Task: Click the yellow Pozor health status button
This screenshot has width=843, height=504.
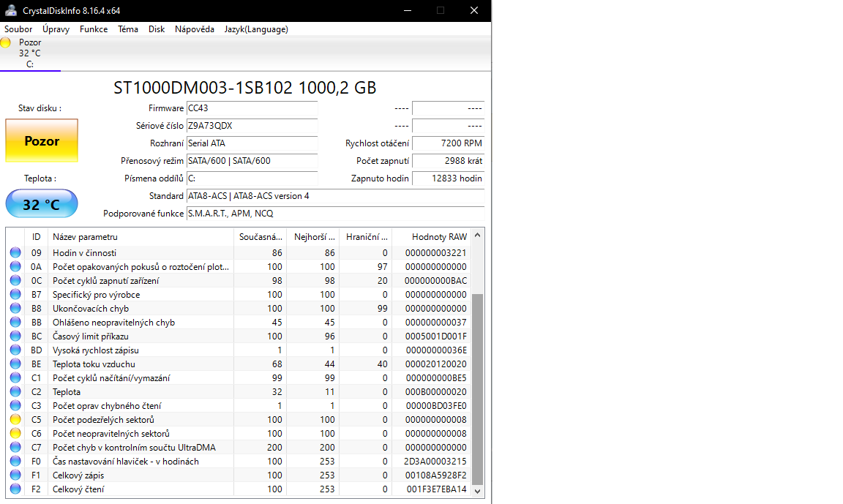Action: (x=42, y=141)
